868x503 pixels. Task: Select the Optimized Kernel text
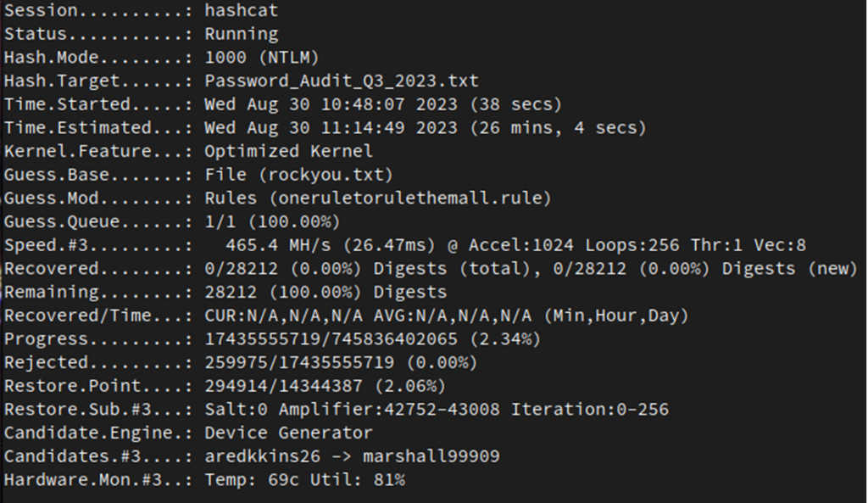(288, 151)
